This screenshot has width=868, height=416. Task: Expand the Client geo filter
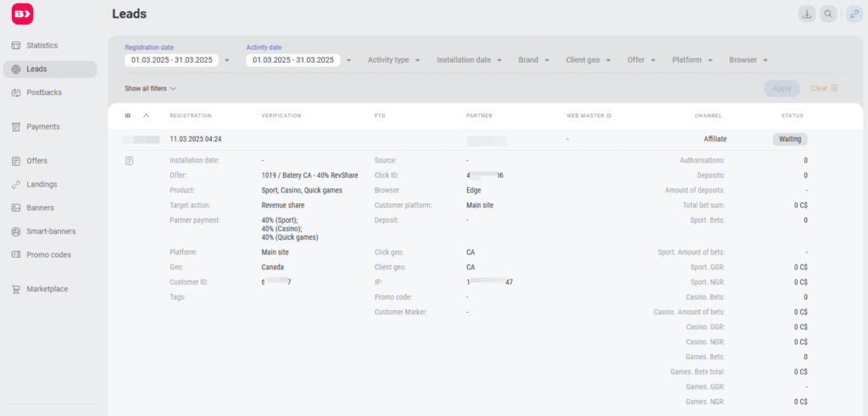(588, 60)
